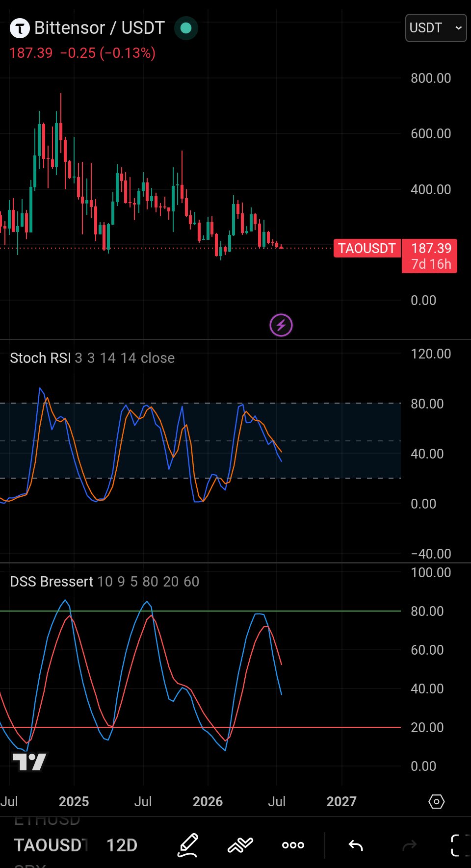Click the 100.00 DSS Bressert scale label

coord(431,572)
